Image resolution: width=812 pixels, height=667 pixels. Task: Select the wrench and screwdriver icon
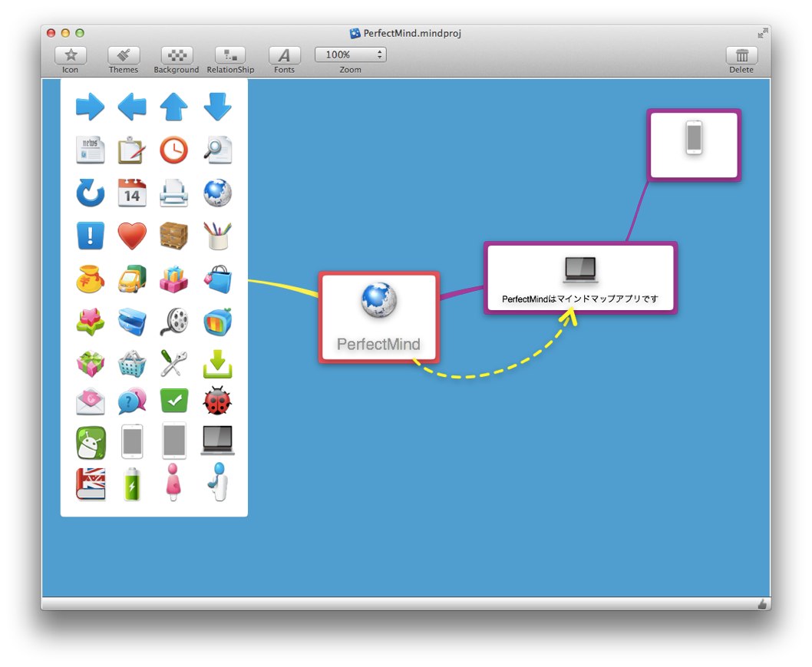click(x=174, y=363)
